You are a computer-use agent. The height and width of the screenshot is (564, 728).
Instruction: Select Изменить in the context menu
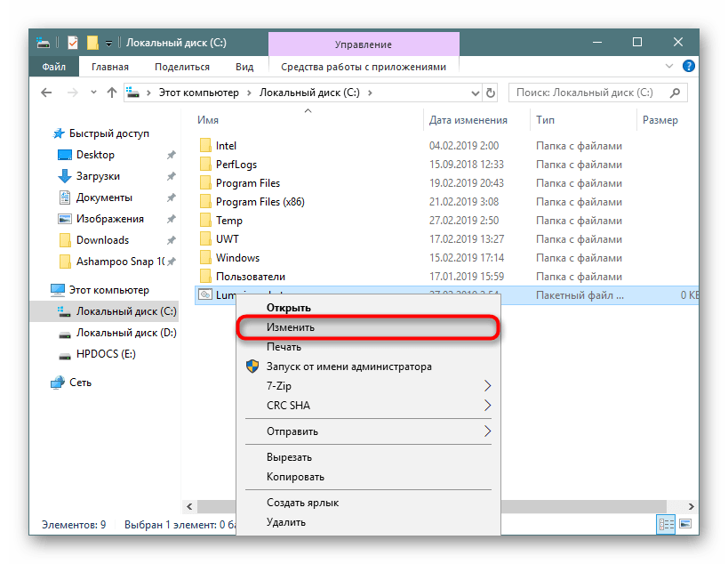pos(291,327)
